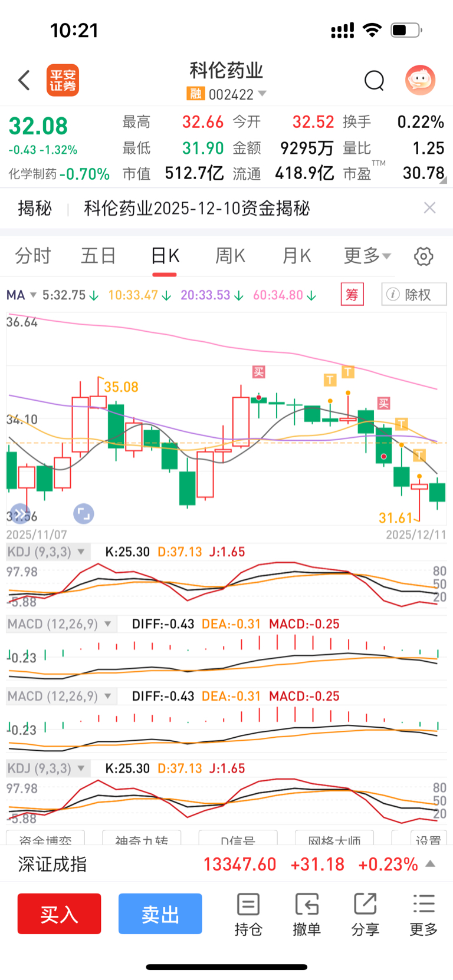Tap the 买 marker above the 35-level candle
The image size is (453, 980).
pyautogui.click(x=258, y=372)
